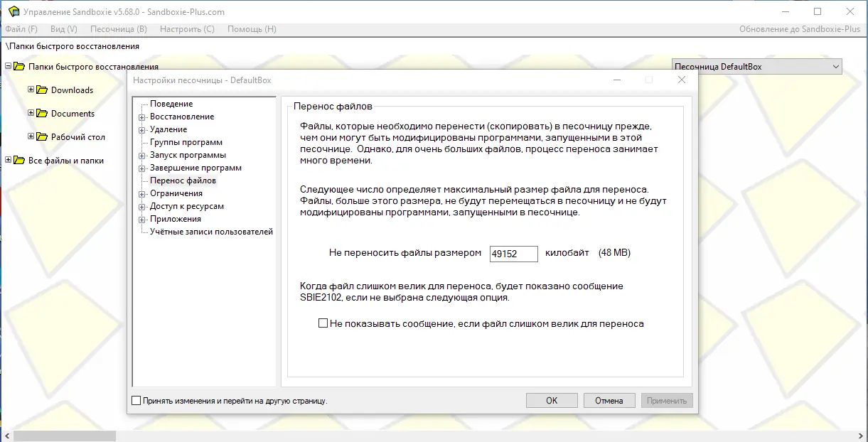The image size is (868, 442).
Task: Select Запуск программы label in tree
Action: (x=188, y=155)
